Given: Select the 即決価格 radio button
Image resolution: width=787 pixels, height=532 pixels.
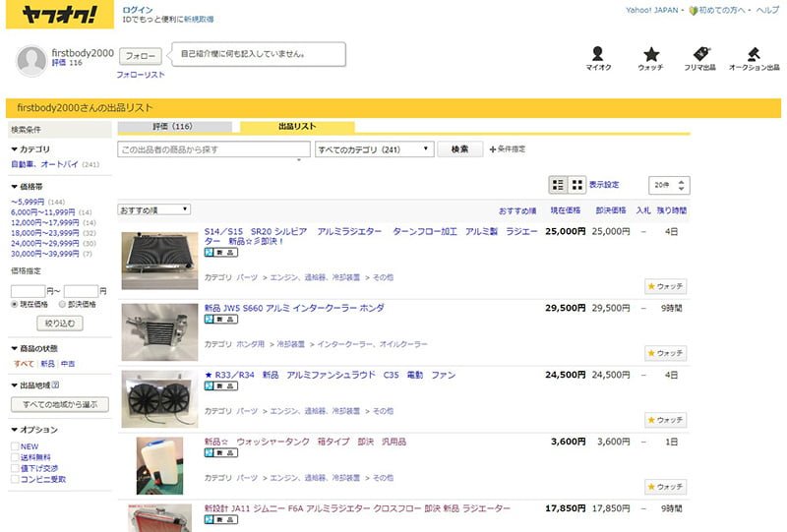Looking at the screenshot, I should 62,304.
